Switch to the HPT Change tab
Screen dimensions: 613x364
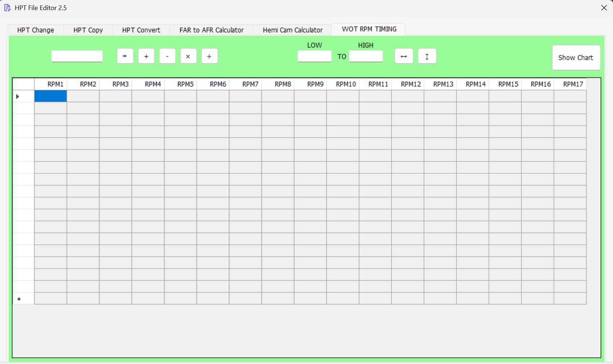36,30
